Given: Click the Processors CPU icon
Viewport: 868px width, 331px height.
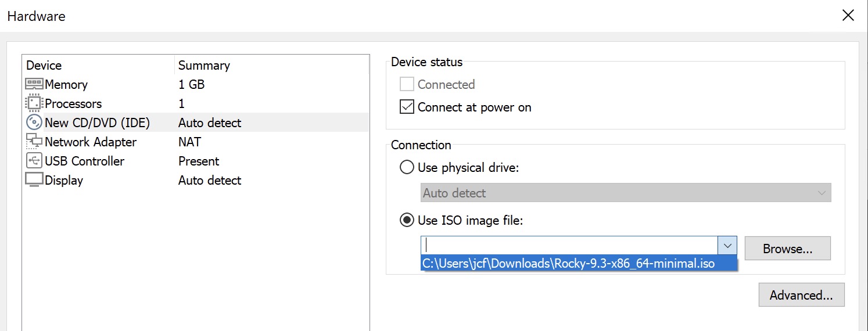Looking at the screenshot, I should [x=34, y=103].
